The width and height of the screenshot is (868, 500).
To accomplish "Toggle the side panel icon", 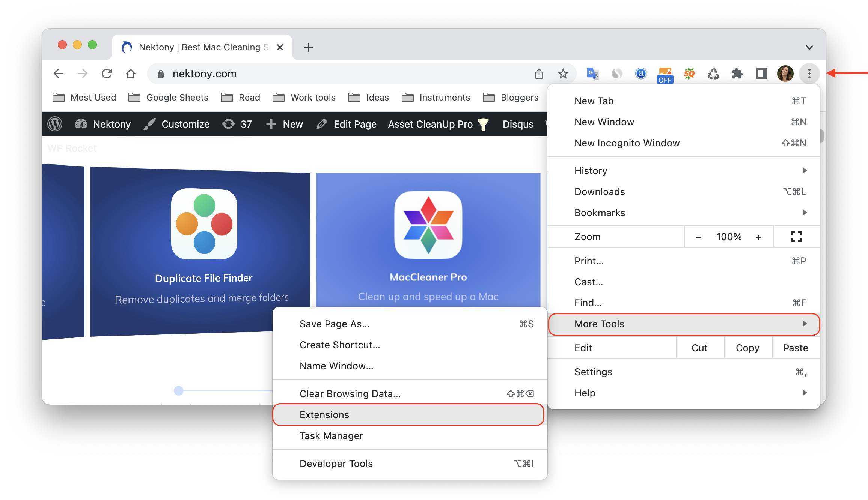I will click(761, 74).
